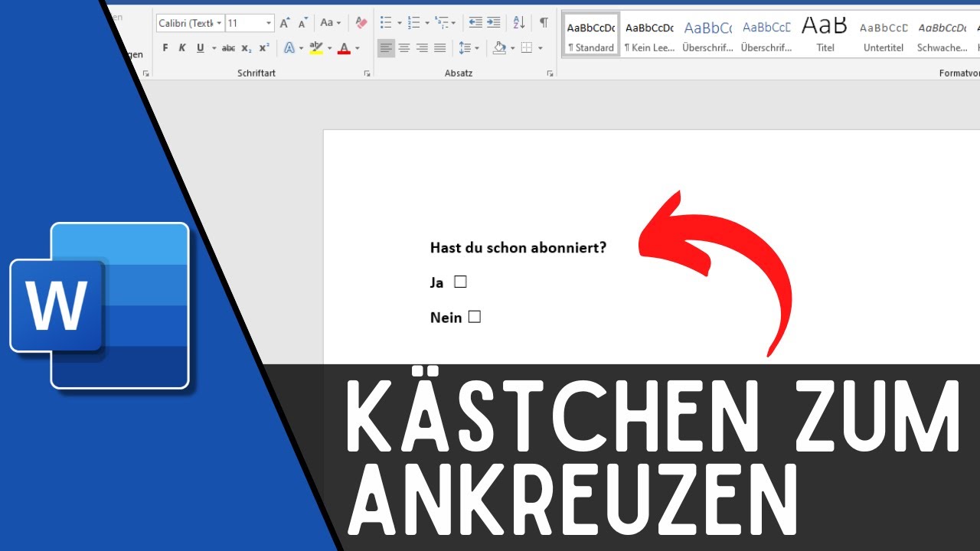Apply subscript formatting

coord(246,48)
